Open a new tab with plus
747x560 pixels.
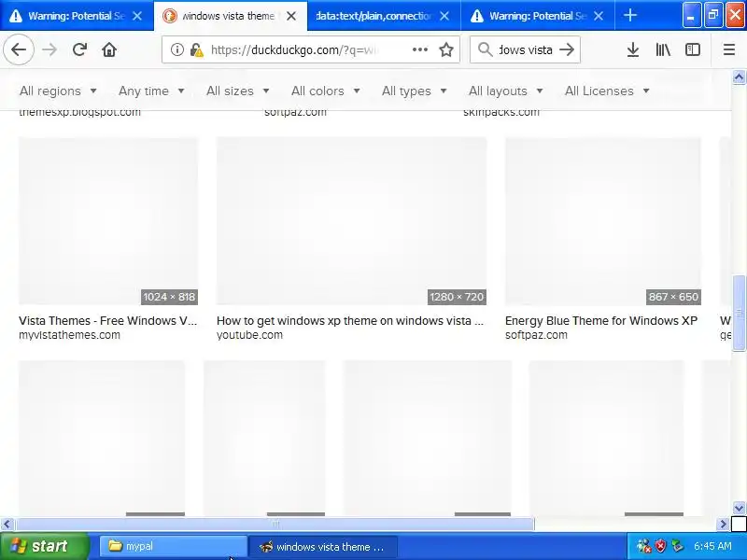tap(629, 15)
